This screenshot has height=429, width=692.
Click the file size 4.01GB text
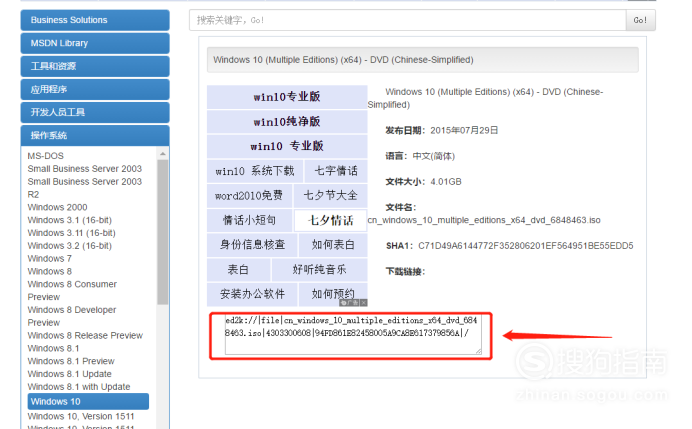coord(446,182)
